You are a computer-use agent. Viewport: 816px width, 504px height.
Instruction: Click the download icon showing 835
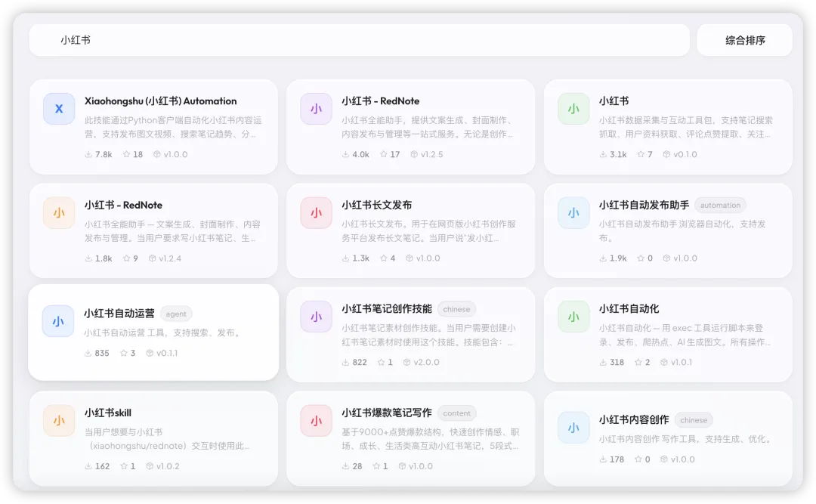click(88, 353)
